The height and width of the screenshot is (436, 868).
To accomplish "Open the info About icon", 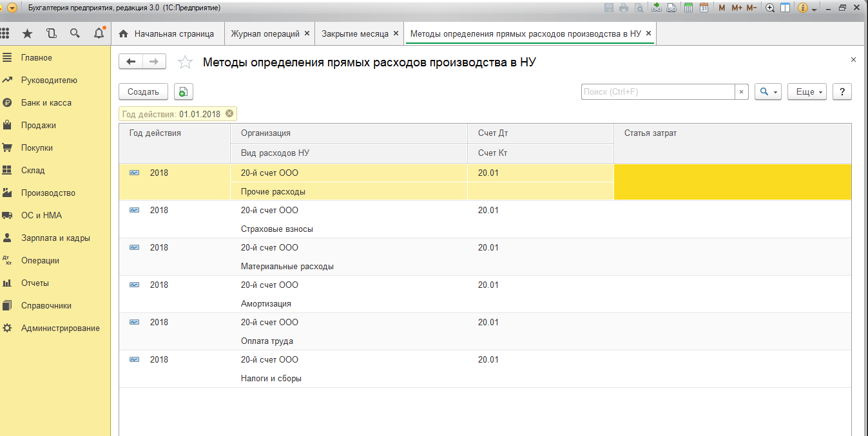I will [x=803, y=8].
